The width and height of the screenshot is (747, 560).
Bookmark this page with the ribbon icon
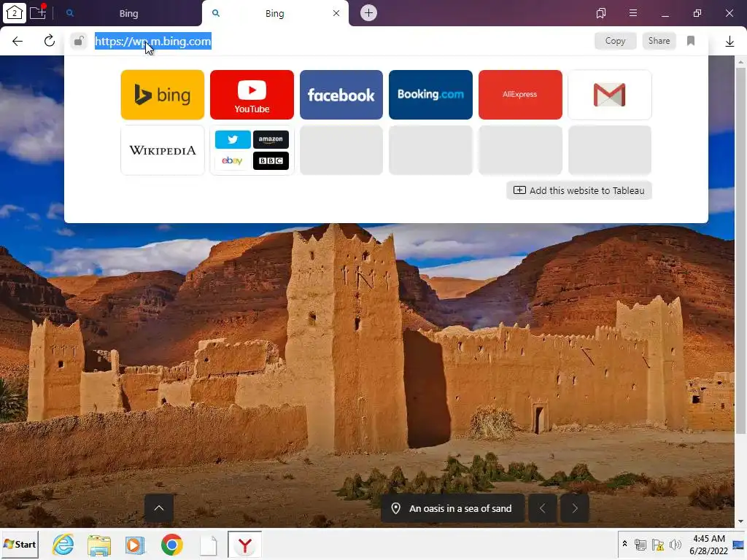(691, 41)
